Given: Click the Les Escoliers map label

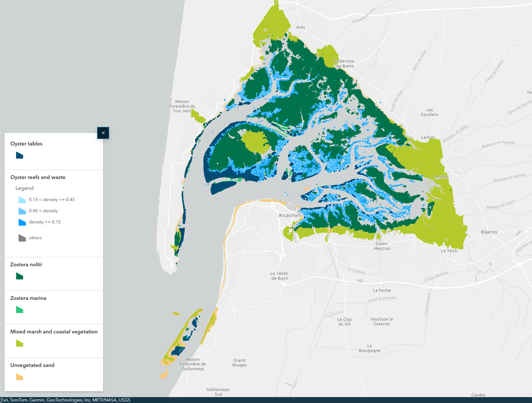Looking at the screenshot, I should [x=430, y=112].
